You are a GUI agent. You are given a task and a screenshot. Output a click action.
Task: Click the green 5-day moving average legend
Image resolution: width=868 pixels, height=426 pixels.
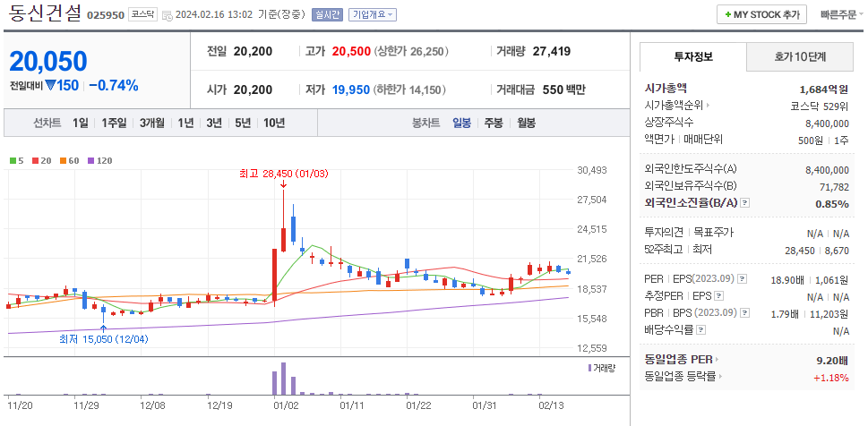pos(17,161)
